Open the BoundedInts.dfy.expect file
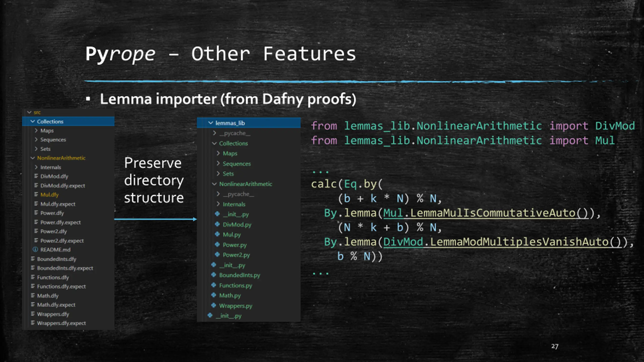Viewport: 644px width, 362px height. (x=65, y=268)
